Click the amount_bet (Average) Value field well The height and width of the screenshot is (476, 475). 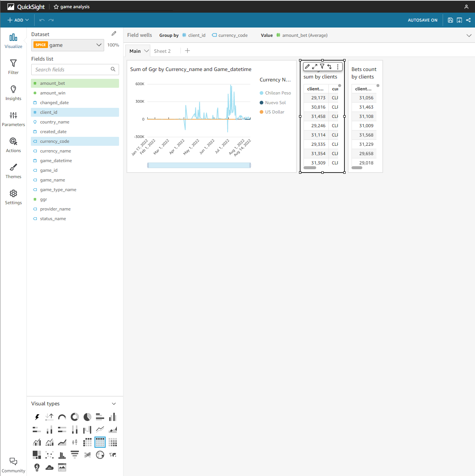tap(302, 35)
